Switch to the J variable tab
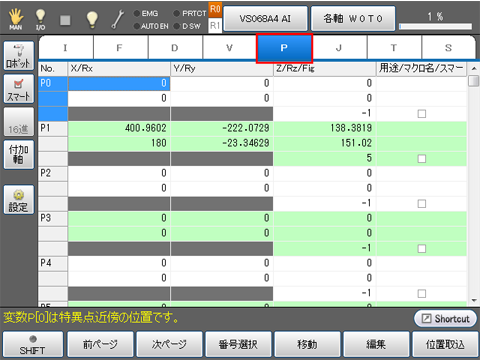Screen dimensions: 481x360 339,48
